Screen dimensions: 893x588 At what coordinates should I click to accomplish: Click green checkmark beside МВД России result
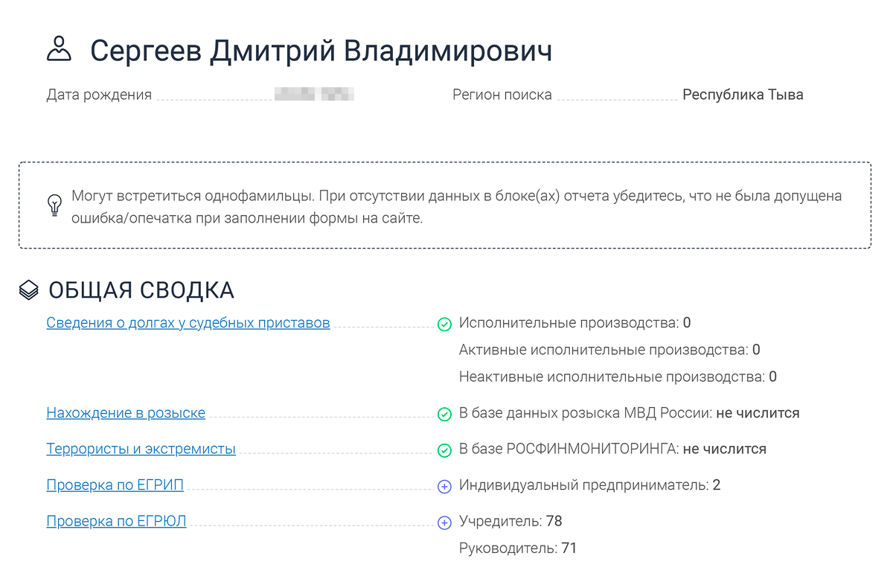(444, 414)
